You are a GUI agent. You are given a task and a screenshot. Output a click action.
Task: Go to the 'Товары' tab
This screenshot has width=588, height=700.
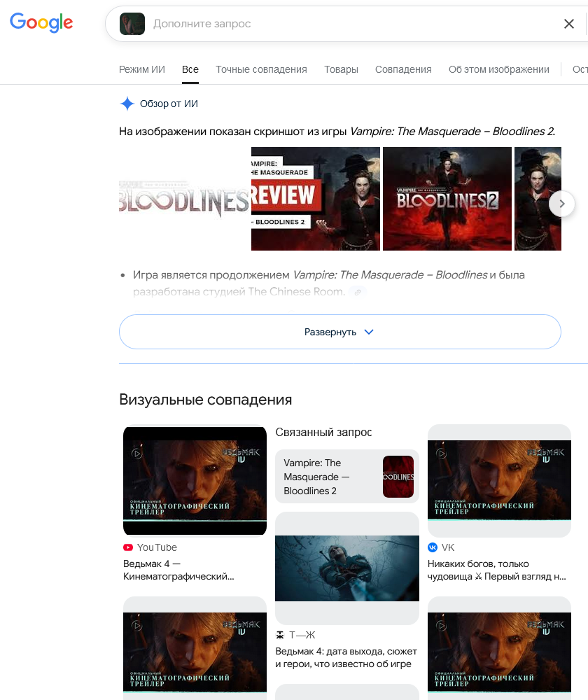pyautogui.click(x=341, y=69)
